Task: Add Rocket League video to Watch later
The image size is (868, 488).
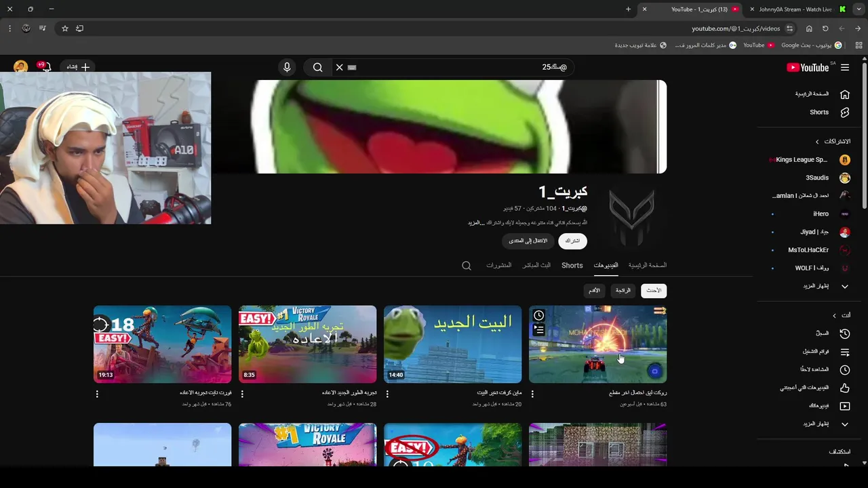Action: pos(539,316)
